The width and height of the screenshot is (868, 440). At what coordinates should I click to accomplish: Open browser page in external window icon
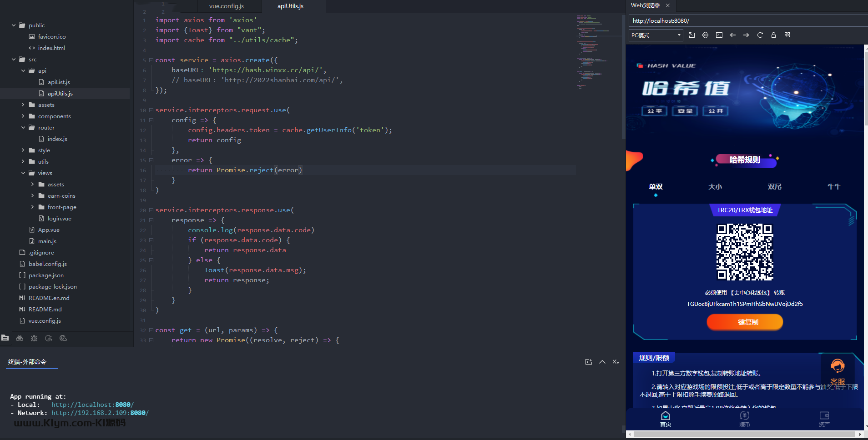pos(691,35)
